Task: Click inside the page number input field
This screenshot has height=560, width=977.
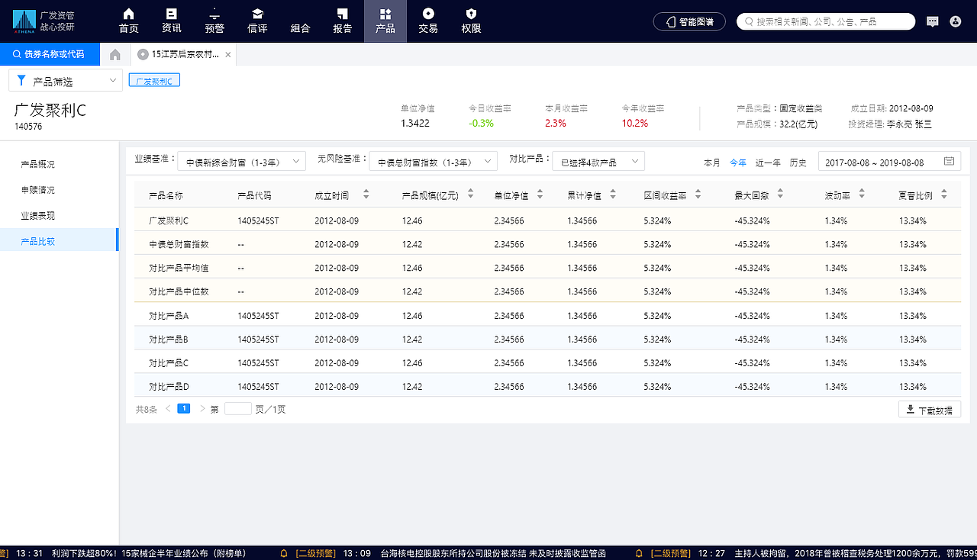Action: point(237,409)
